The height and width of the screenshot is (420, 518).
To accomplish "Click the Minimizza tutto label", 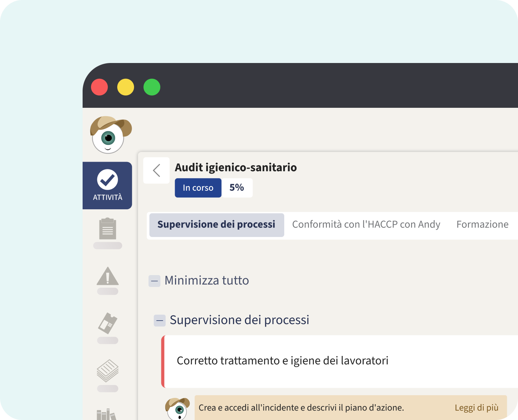I will 207,281.
